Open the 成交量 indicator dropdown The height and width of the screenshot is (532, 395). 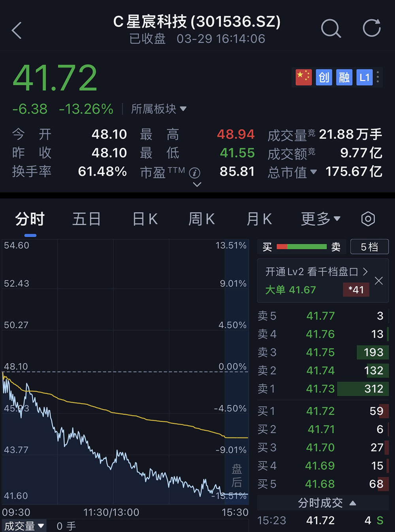pos(24,526)
